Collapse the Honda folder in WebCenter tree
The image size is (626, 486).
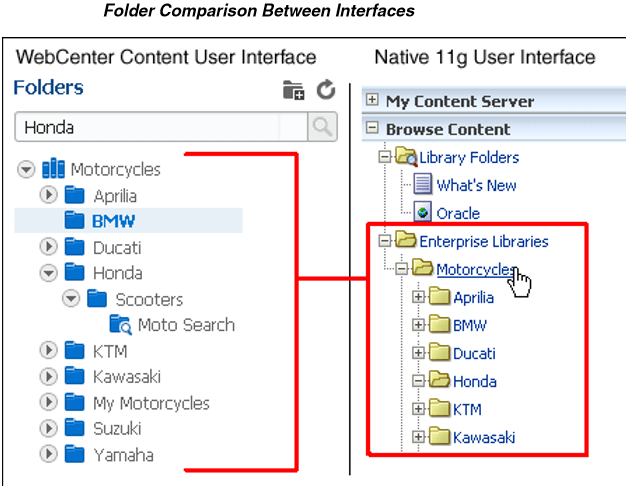tap(49, 272)
